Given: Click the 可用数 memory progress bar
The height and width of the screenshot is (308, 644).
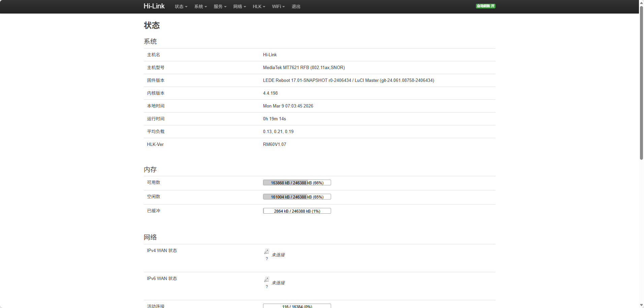Looking at the screenshot, I should 297,183.
